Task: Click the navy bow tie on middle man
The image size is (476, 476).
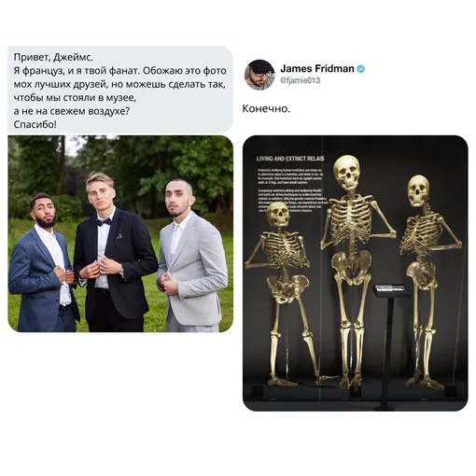Action: pyautogui.click(x=104, y=222)
